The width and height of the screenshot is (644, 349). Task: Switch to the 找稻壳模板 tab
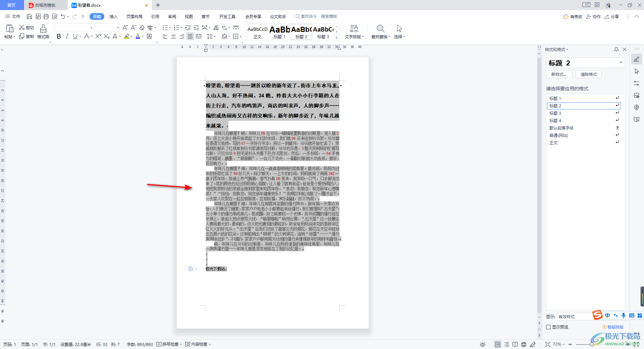tap(45, 5)
